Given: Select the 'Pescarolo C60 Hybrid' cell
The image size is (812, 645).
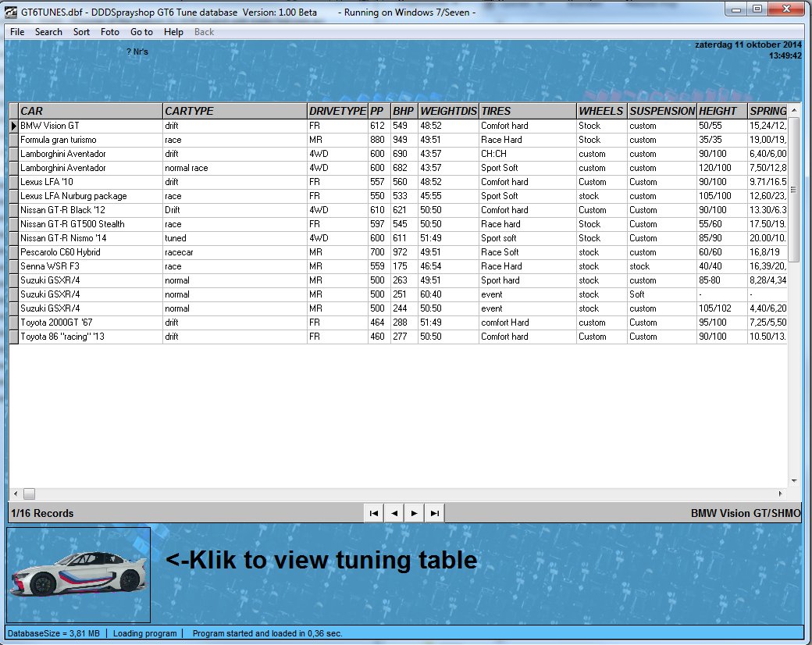Looking at the screenshot, I should (x=91, y=251).
